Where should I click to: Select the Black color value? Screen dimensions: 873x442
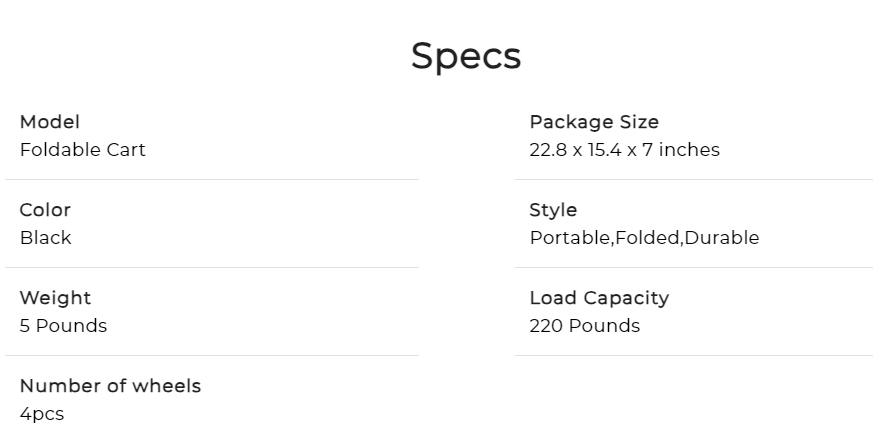point(46,238)
